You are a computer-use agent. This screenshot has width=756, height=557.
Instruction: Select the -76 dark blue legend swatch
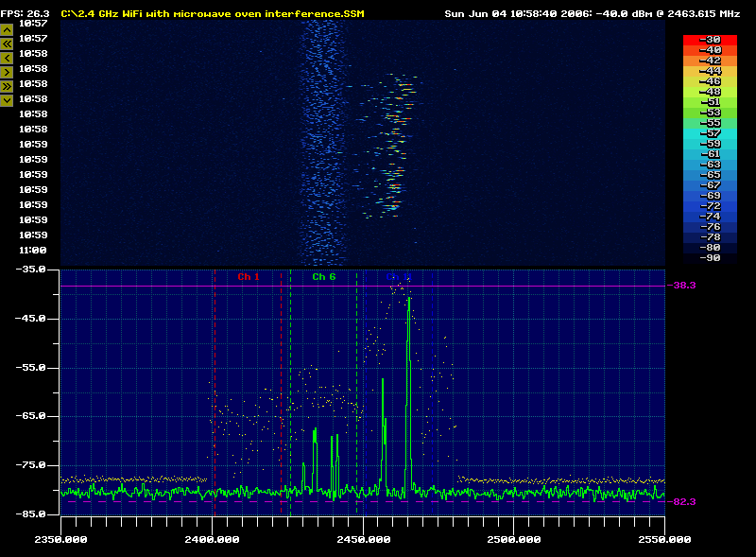point(710,227)
